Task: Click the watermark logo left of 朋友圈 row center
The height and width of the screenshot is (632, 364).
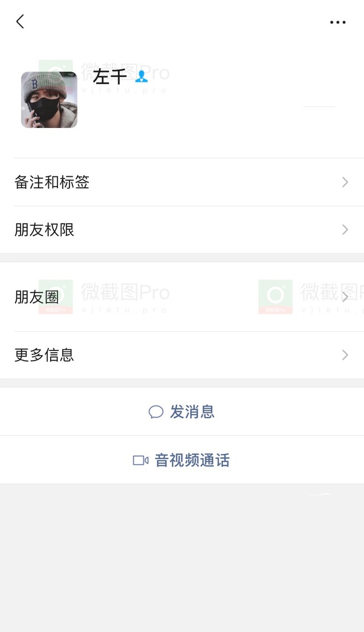Action: 56,296
